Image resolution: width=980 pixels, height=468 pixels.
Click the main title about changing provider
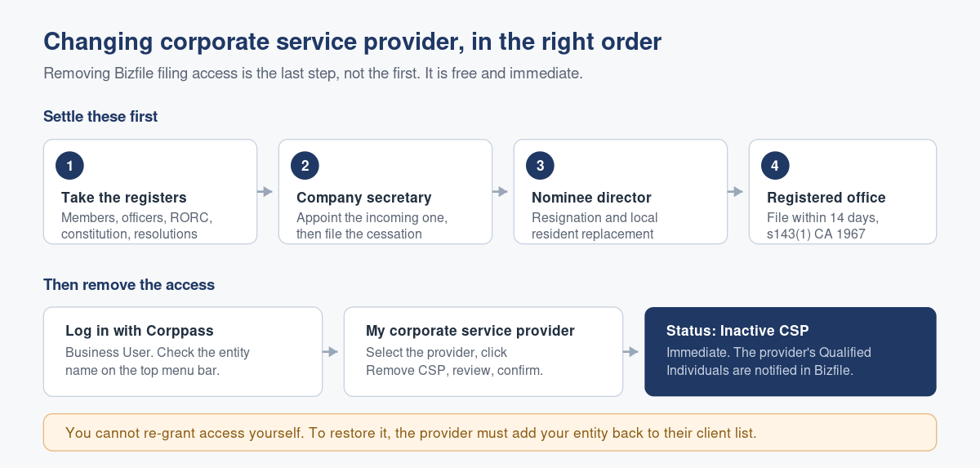[x=352, y=42]
